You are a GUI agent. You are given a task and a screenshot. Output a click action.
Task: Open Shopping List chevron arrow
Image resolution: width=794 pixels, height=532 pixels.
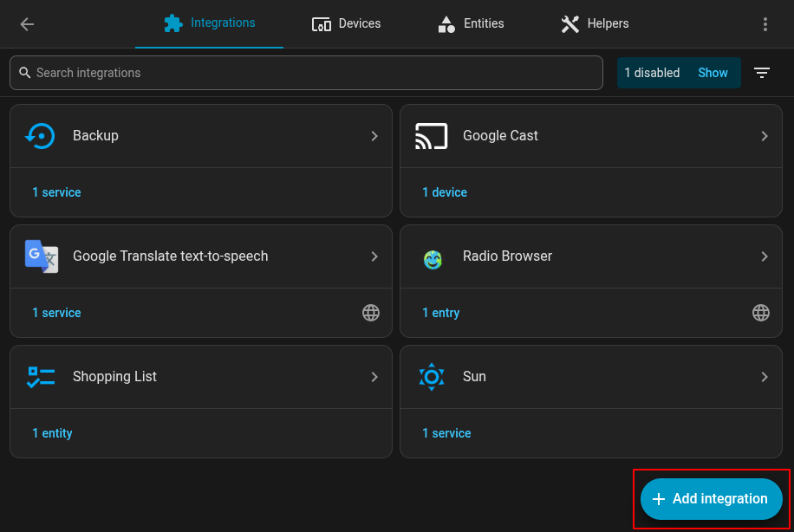coord(374,377)
